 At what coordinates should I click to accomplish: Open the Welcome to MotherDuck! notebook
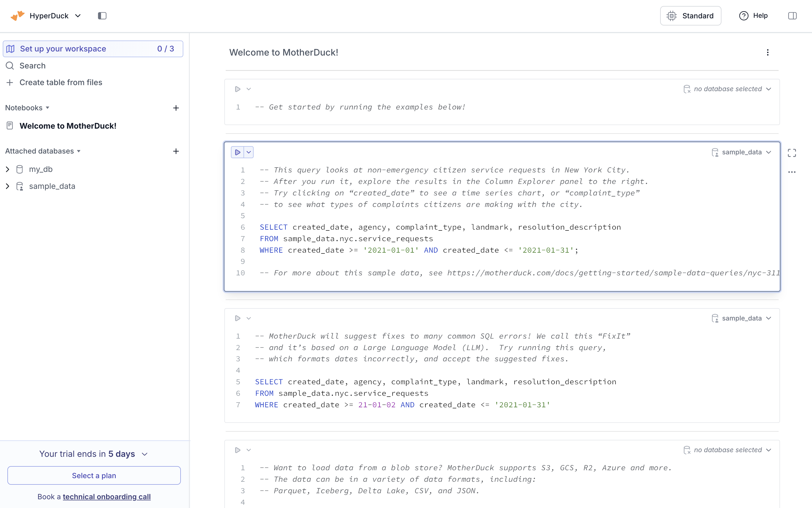[68, 126]
